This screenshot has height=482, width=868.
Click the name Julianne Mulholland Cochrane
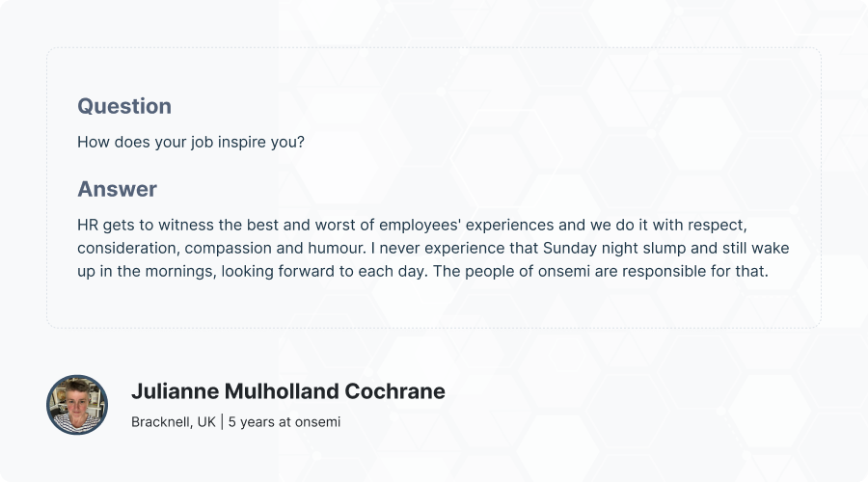click(x=287, y=391)
